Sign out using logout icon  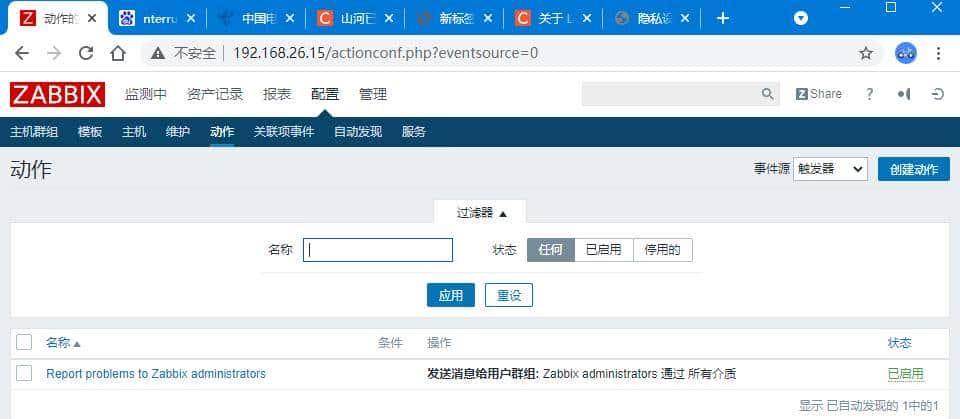coord(937,94)
